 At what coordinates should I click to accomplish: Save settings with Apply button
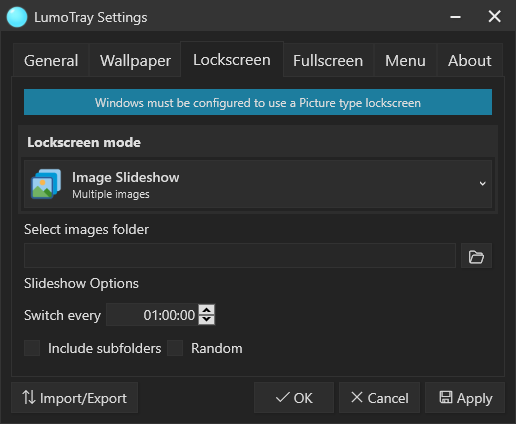pos(465,398)
